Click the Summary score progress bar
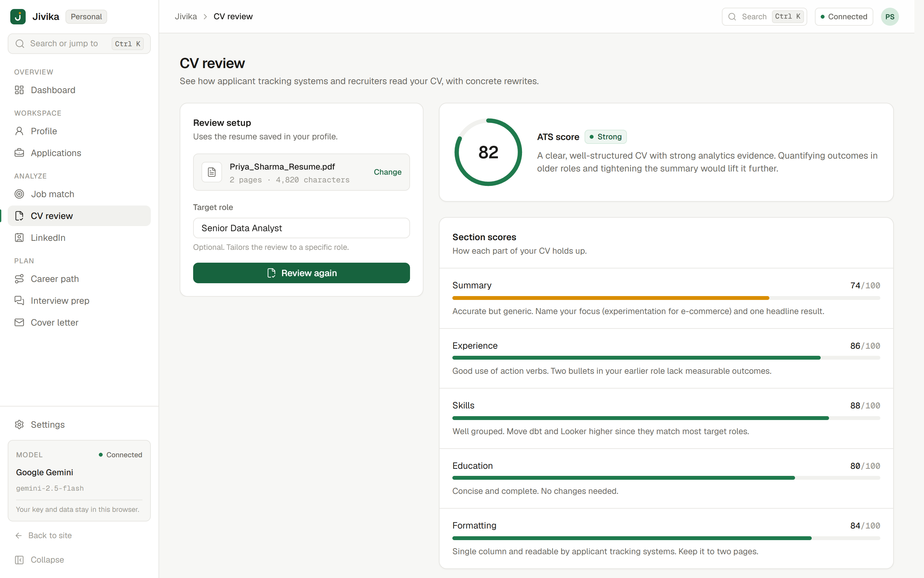The image size is (924, 578). click(666, 298)
